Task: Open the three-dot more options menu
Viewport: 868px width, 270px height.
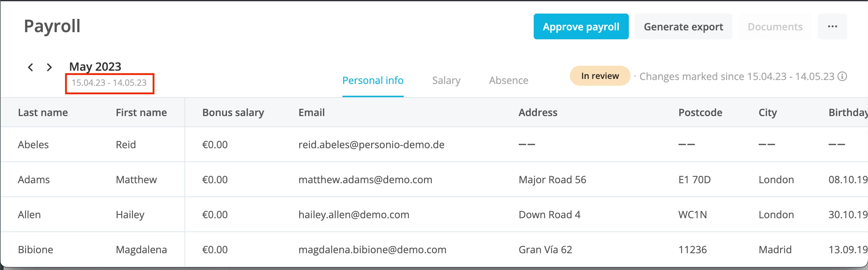Action: point(833,26)
